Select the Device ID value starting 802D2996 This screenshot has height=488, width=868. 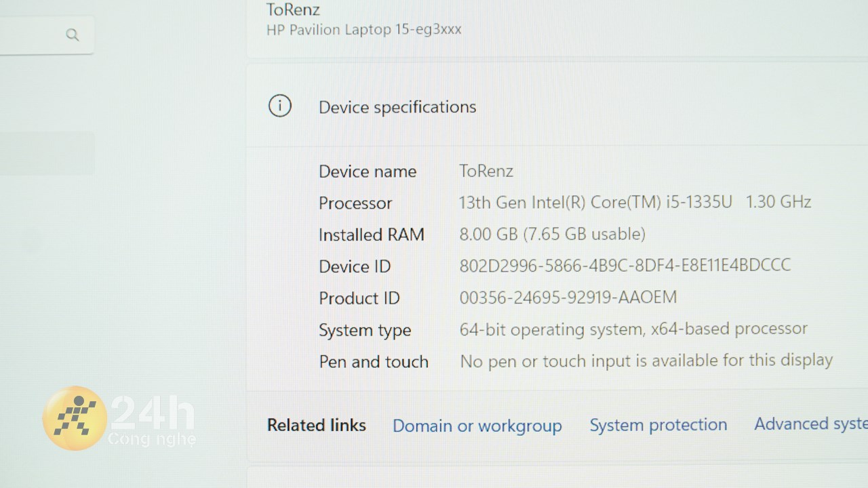625,265
